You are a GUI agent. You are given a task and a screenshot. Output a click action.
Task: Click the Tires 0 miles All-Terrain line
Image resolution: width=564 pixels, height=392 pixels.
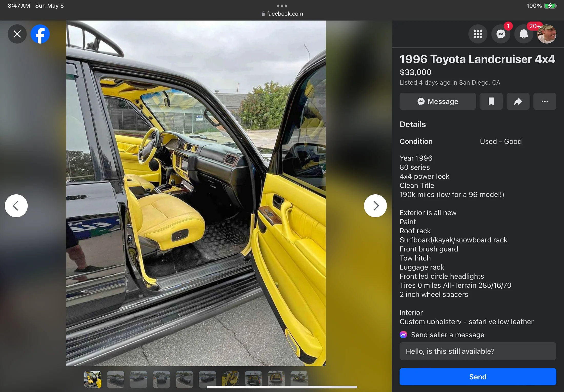[455, 285]
